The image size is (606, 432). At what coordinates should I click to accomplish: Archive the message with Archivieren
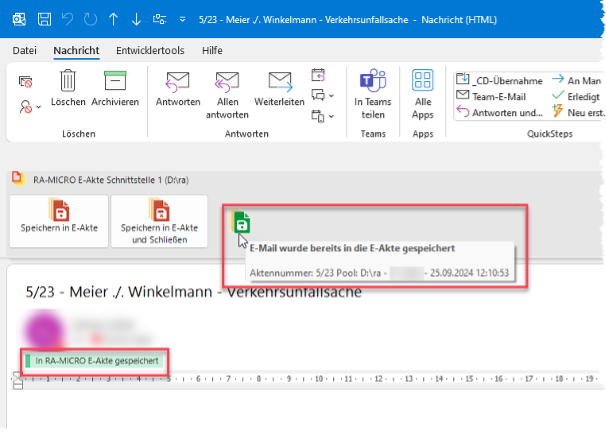coord(114,87)
